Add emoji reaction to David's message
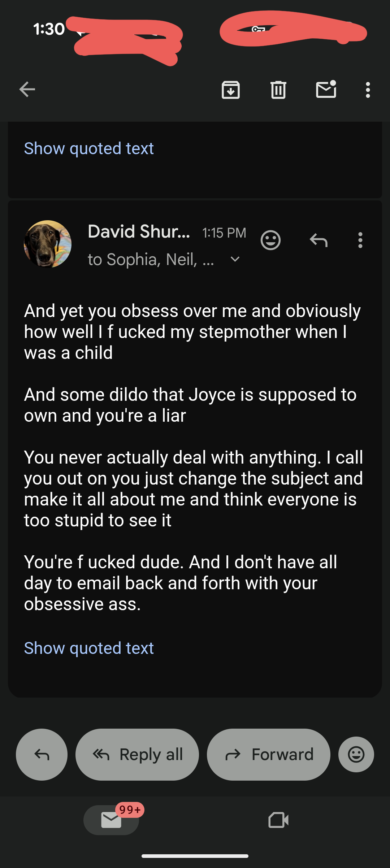 point(270,240)
